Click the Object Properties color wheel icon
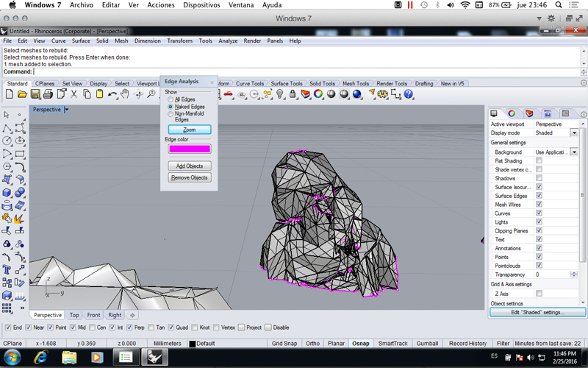The width and height of the screenshot is (588, 368). [x=318, y=94]
